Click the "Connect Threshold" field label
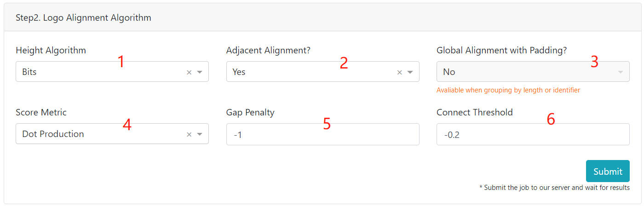This screenshot has height=206, width=644. 474,113
